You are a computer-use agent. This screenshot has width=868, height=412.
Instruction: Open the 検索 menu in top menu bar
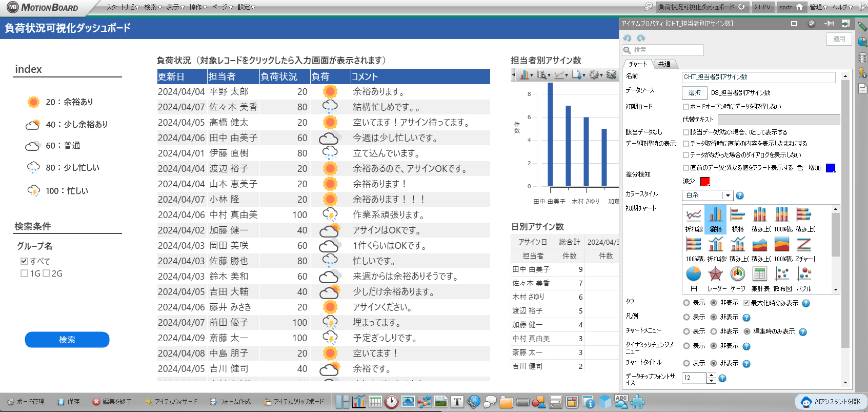click(153, 7)
